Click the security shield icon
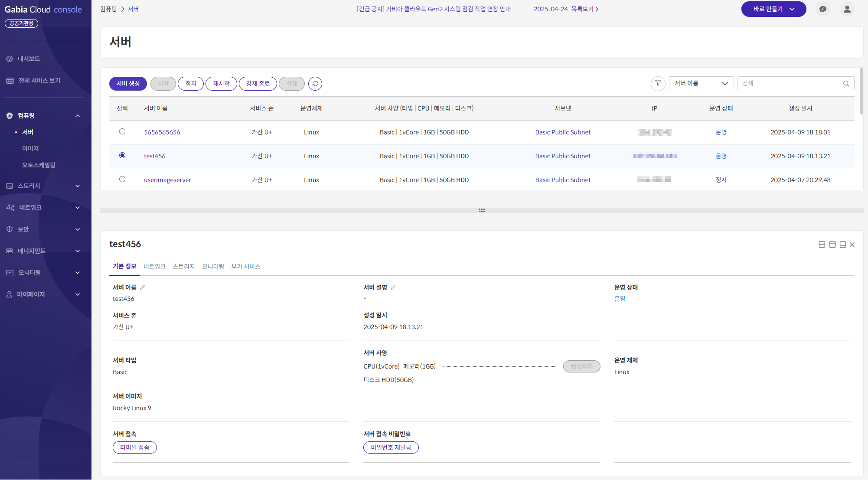 click(10, 229)
